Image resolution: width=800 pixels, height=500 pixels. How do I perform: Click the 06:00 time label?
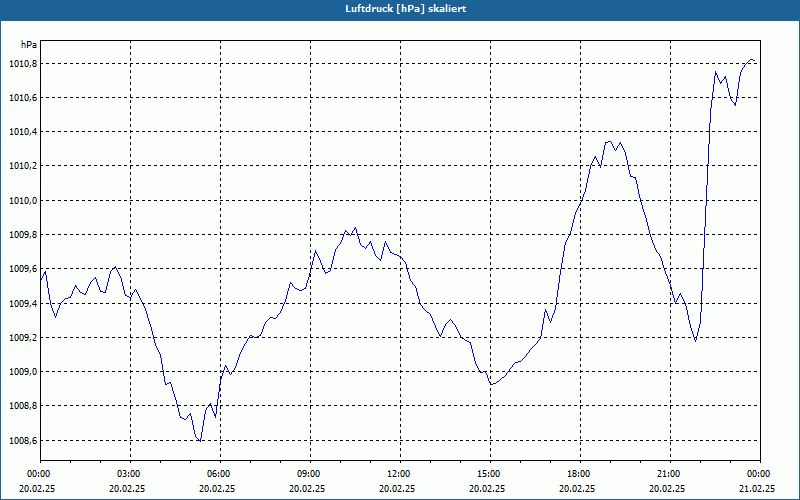(x=220, y=474)
